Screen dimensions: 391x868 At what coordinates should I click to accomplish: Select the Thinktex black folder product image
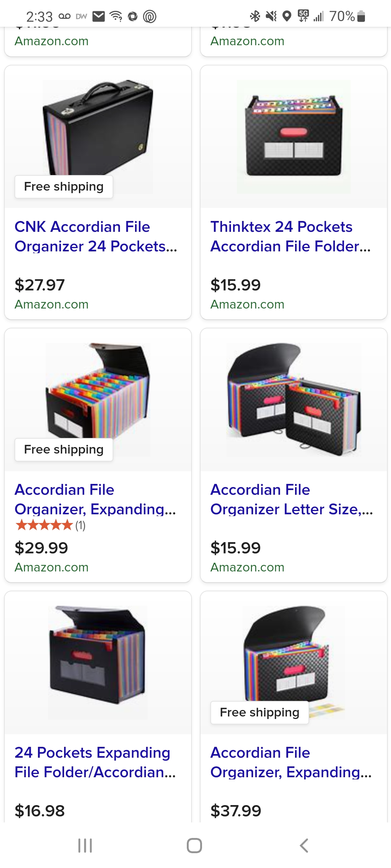(x=294, y=137)
